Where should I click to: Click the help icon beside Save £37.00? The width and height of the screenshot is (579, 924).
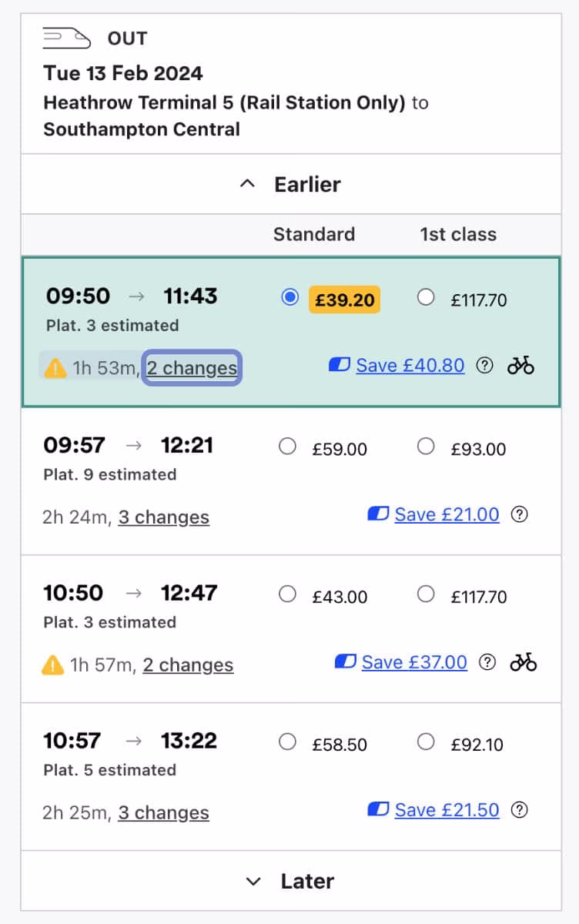(487, 661)
